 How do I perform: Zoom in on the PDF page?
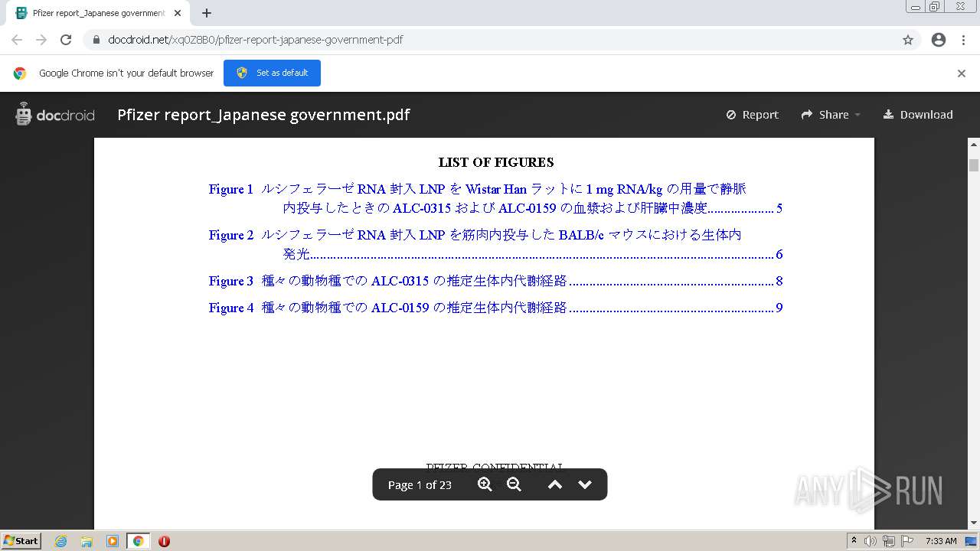tap(485, 484)
